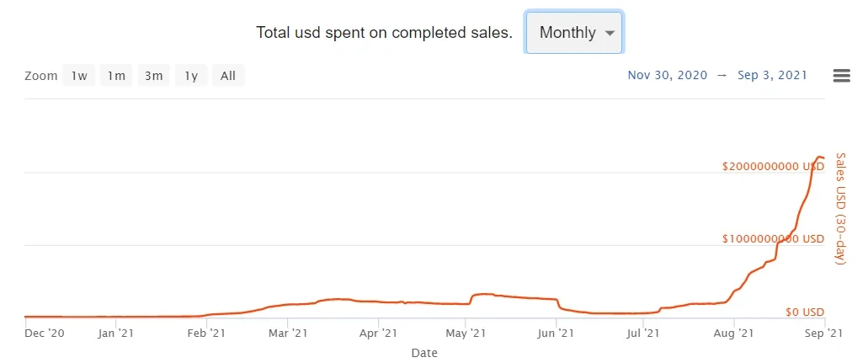Set zoom range to 3m
The width and height of the screenshot is (868, 363).
(153, 76)
